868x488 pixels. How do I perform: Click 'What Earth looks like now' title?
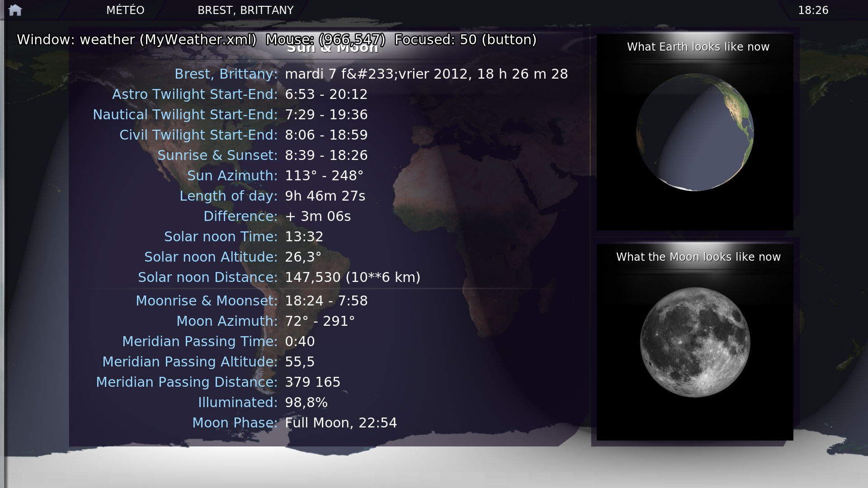[x=698, y=47]
